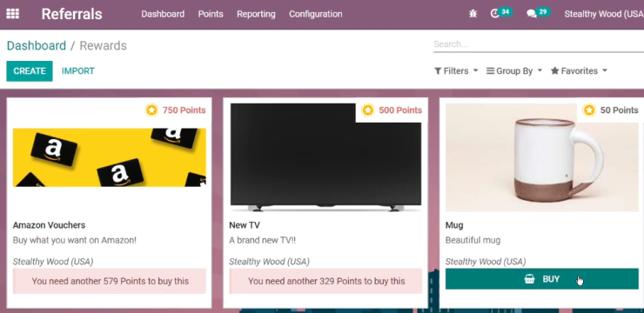Image resolution: width=644 pixels, height=313 pixels.
Task: Click the 'Mug' title text
Action: pyautogui.click(x=454, y=225)
